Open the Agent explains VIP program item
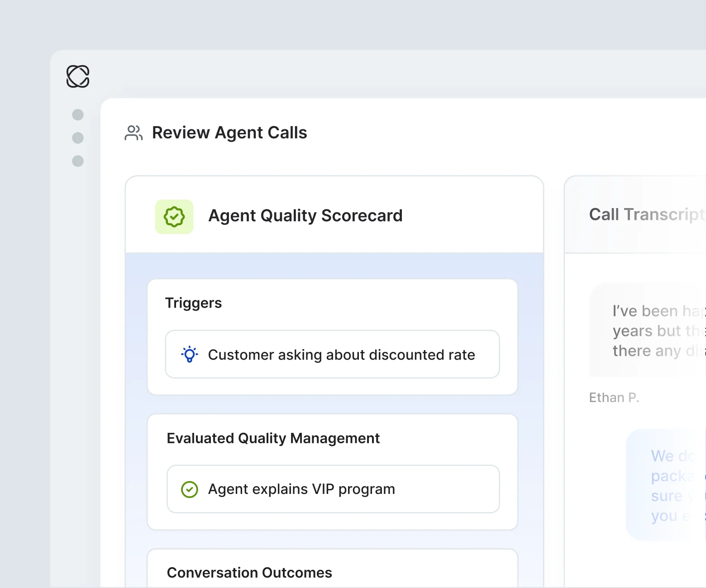Viewport: 706px width, 588px height. [x=333, y=489]
